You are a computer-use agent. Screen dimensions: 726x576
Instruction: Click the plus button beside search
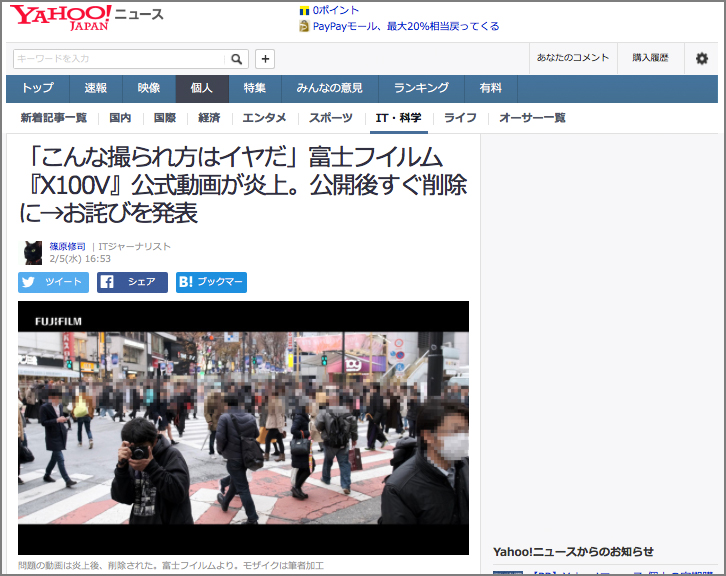(265, 59)
